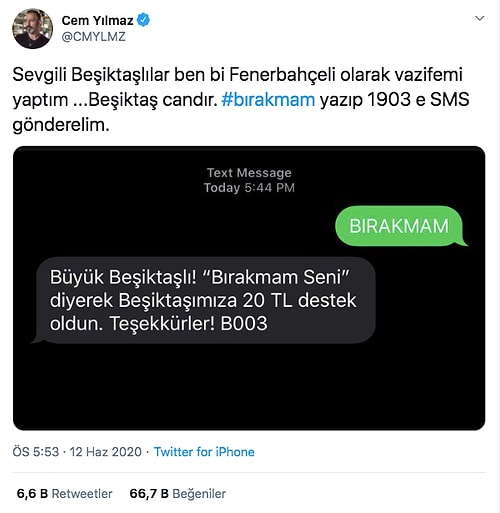Viewport: 500px width, 513px height.
Task: Expand the tweet options chevron
Action: tap(479, 18)
